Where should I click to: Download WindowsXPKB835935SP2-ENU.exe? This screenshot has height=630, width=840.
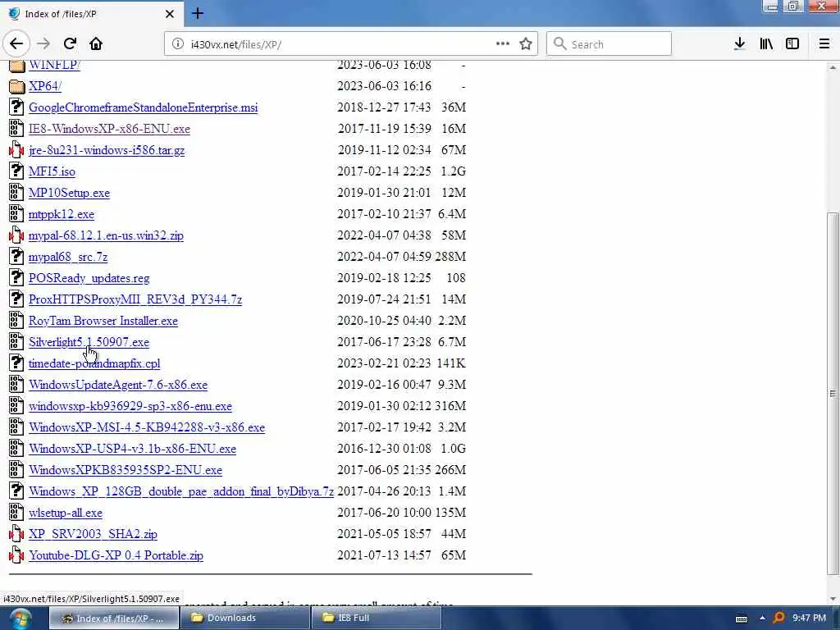click(126, 470)
